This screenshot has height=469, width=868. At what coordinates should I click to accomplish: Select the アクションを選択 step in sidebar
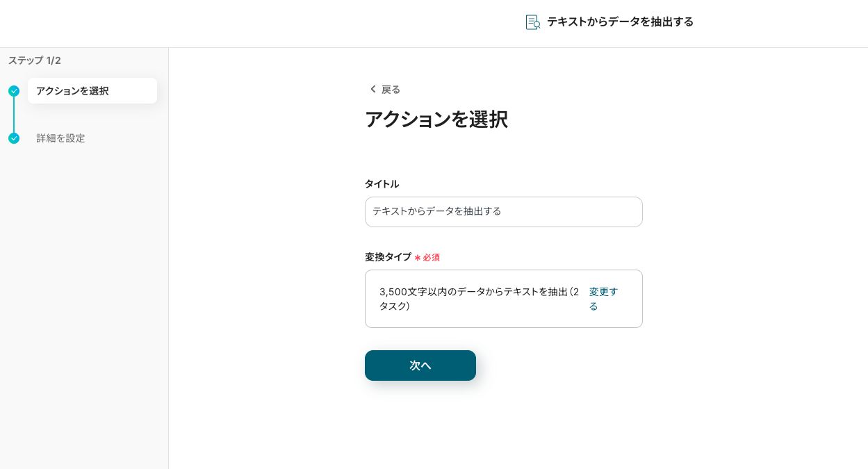coord(92,91)
